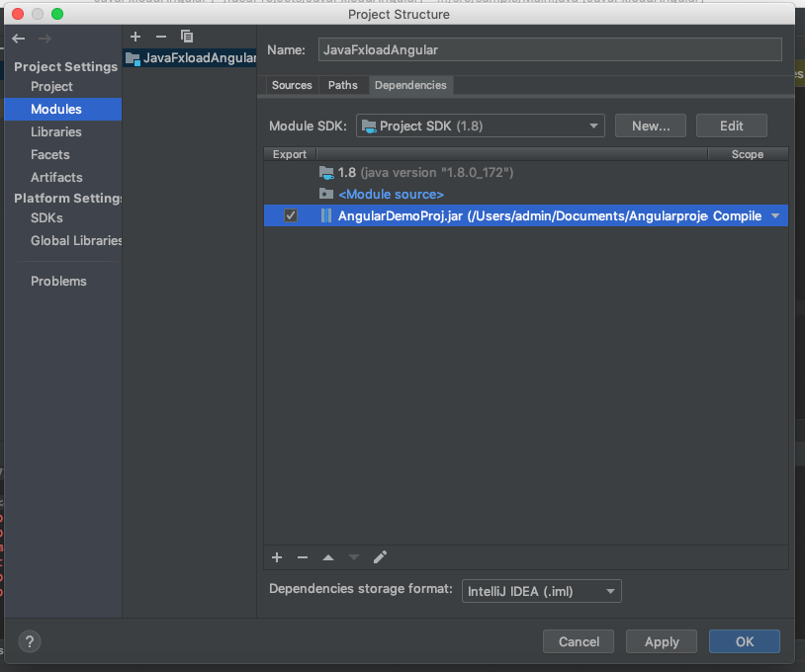The width and height of the screenshot is (805, 672).
Task: Click JavaFxloadAngular module folder icon
Action: click(133, 58)
